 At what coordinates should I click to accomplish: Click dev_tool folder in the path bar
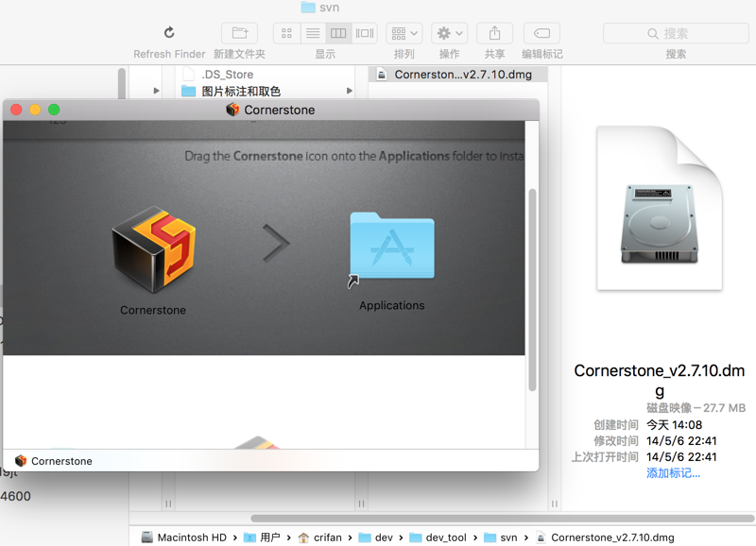438,537
